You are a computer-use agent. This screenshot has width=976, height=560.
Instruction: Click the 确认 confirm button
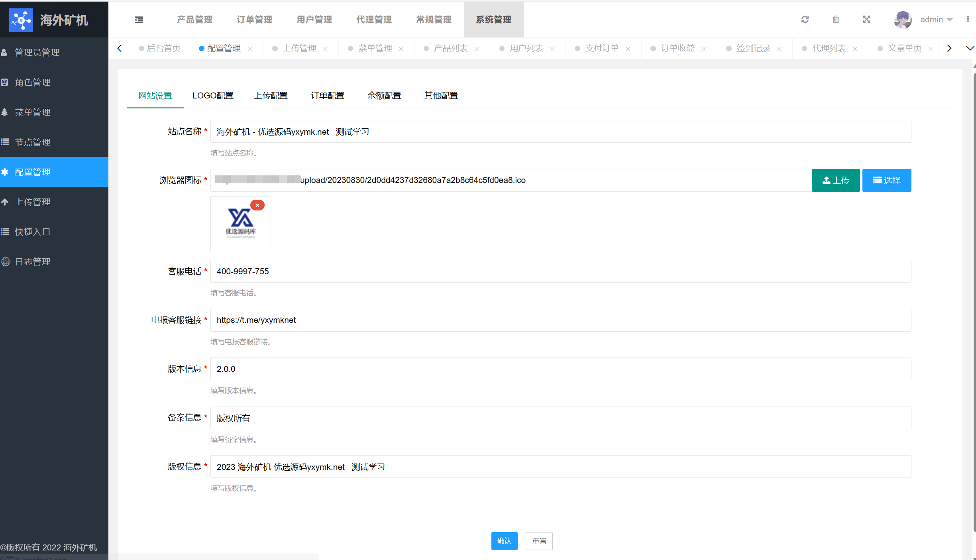pos(505,541)
